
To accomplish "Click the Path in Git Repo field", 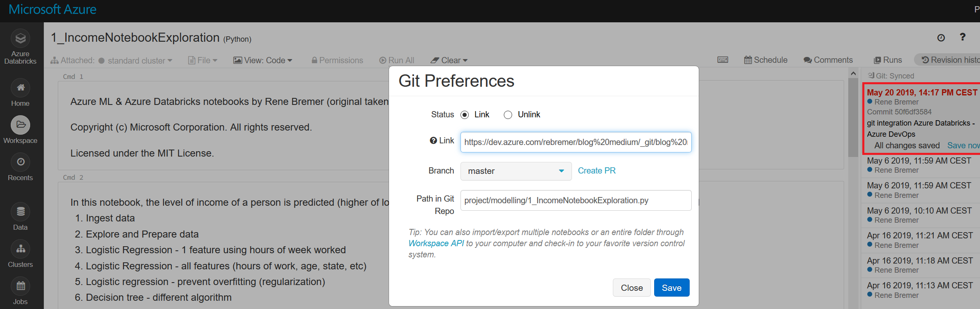I will click(576, 200).
